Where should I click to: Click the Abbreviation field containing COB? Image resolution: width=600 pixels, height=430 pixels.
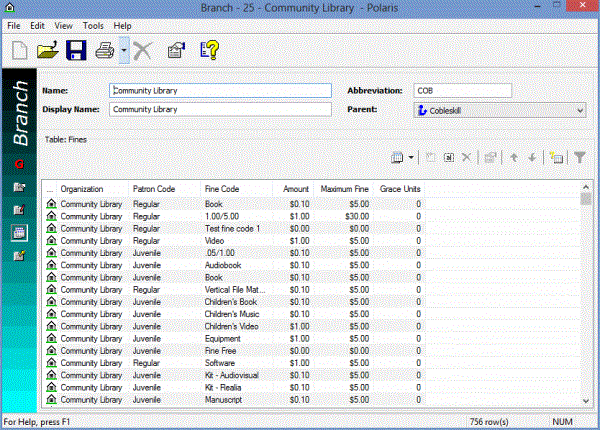click(462, 91)
